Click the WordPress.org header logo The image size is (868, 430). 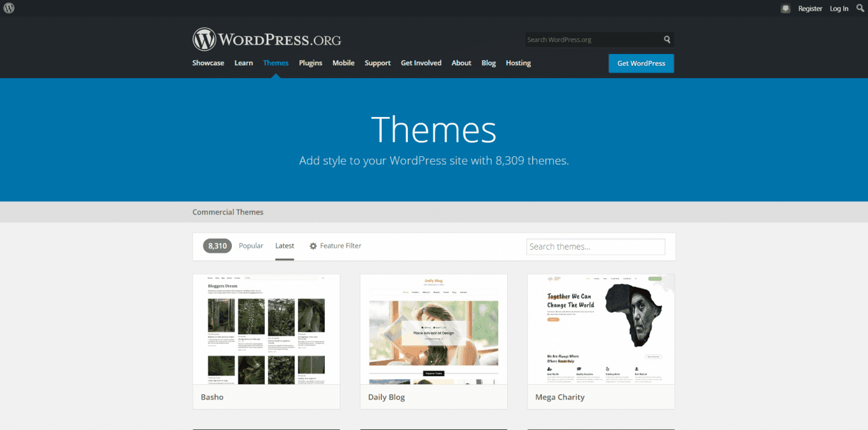coord(267,40)
